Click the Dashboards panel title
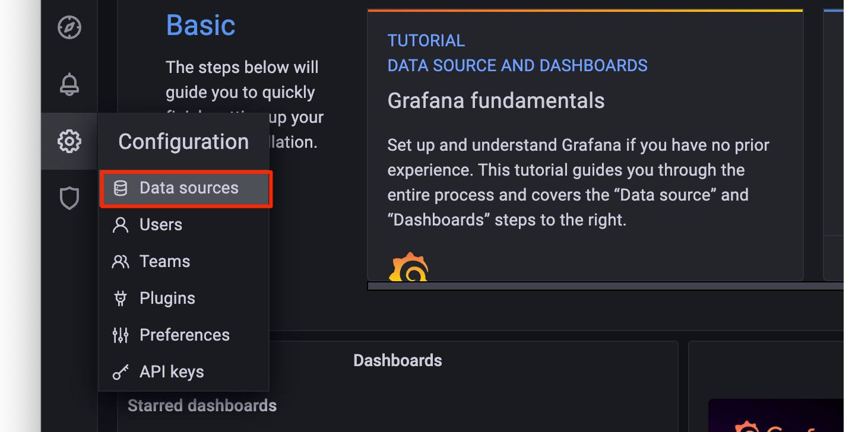Viewport: 868px width, 432px height. 398,360
